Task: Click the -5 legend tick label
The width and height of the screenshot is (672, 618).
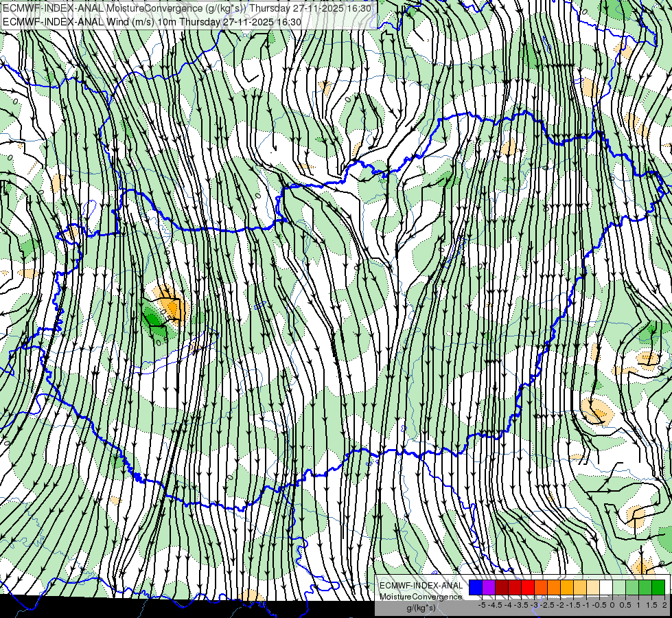Action: [482, 605]
